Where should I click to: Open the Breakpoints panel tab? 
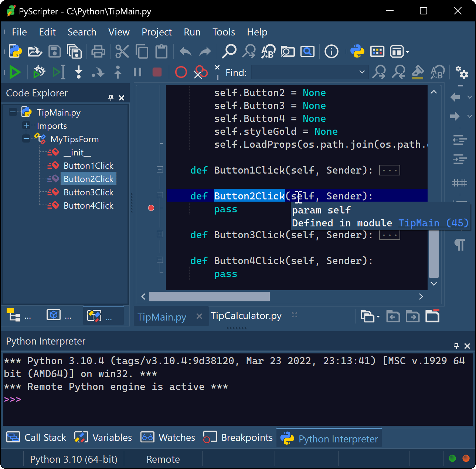238,438
